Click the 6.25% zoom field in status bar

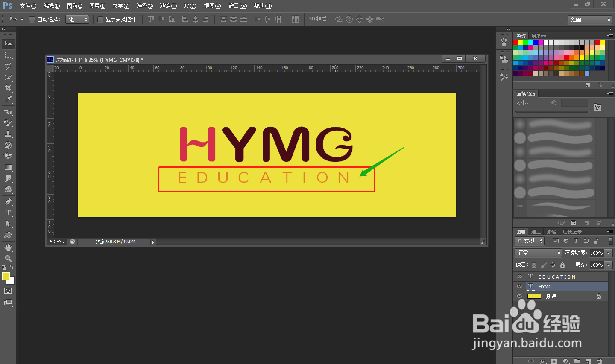[57, 242]
